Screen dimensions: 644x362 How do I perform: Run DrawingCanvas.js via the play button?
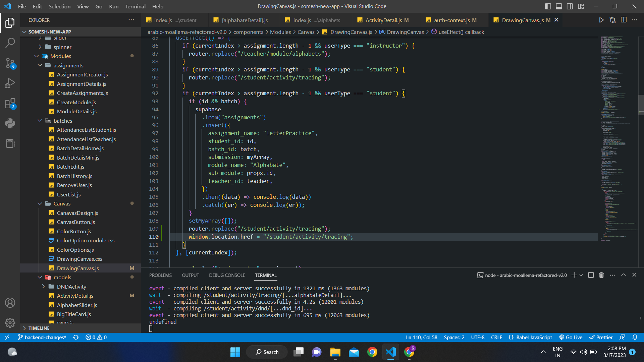pyautogui.click(x=601, y=20)
